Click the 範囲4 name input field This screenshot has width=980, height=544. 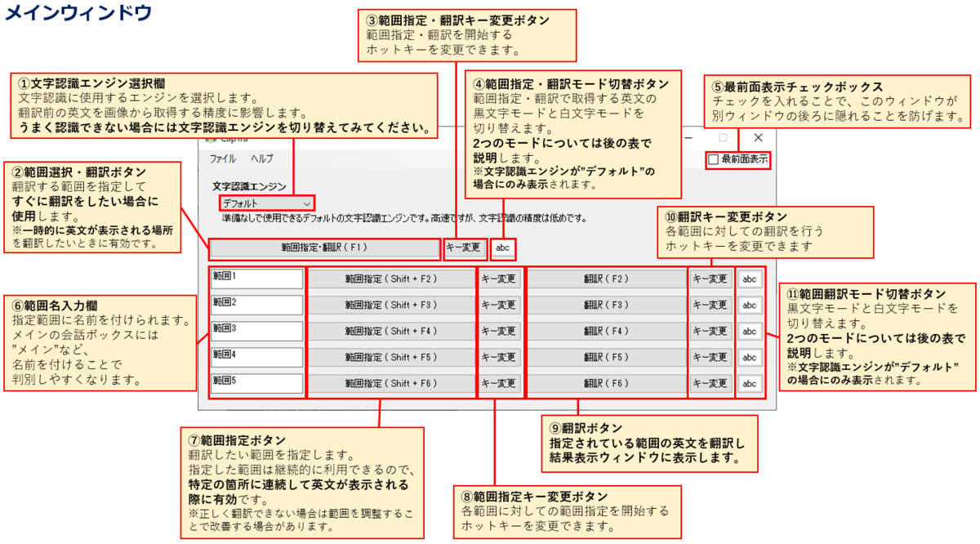tap(256, 357)
